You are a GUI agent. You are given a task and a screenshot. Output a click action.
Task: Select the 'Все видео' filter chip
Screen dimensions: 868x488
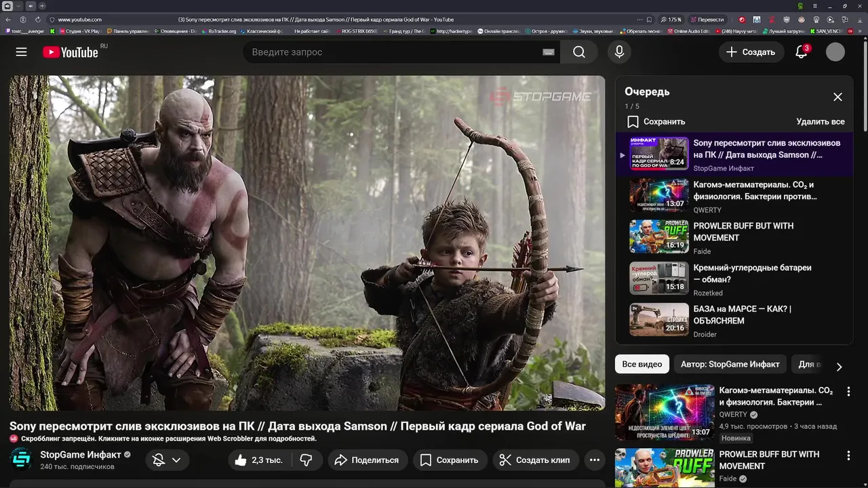click(642, 364)
